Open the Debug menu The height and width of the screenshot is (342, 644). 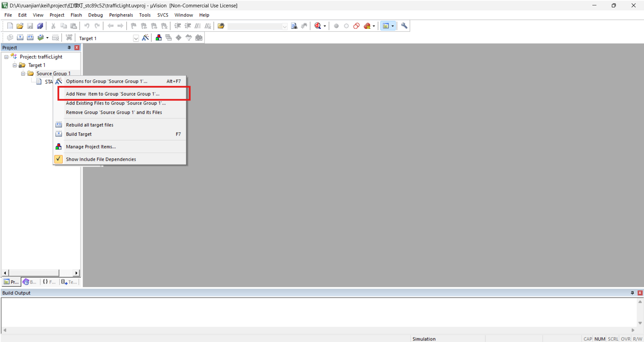pos(96,15)
